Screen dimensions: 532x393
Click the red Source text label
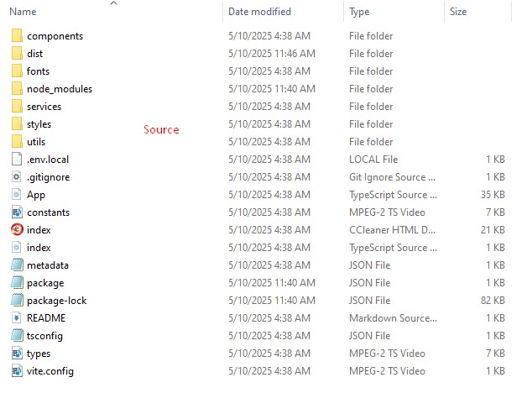161,129
